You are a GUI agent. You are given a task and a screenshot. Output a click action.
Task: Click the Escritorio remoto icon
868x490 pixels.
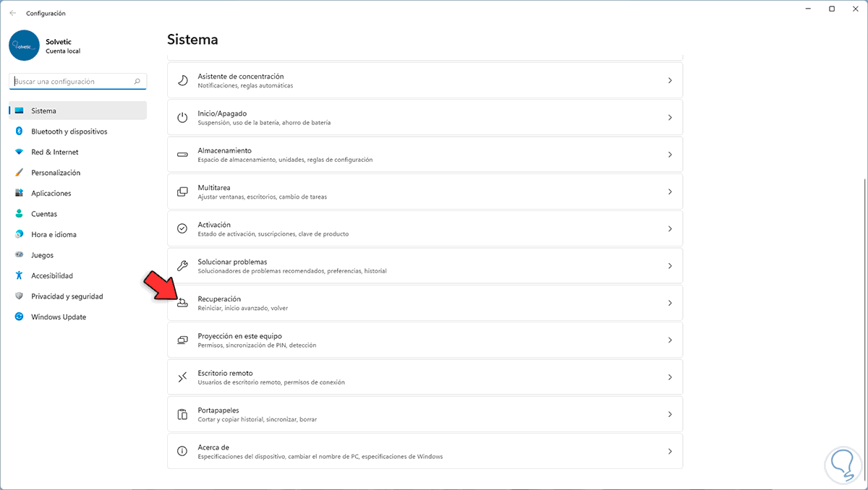point(183,377)
